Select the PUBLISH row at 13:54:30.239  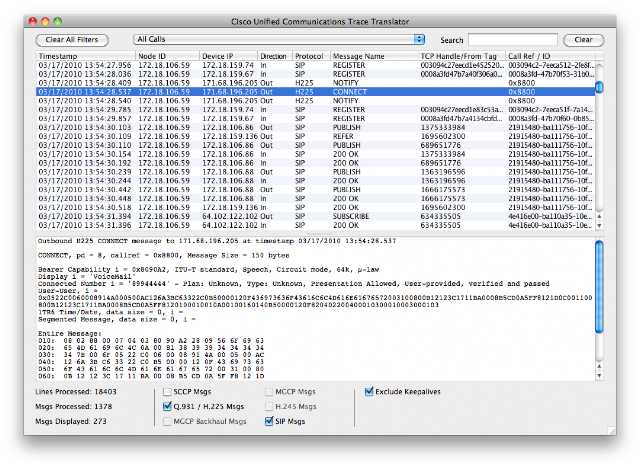coord(316,172)
